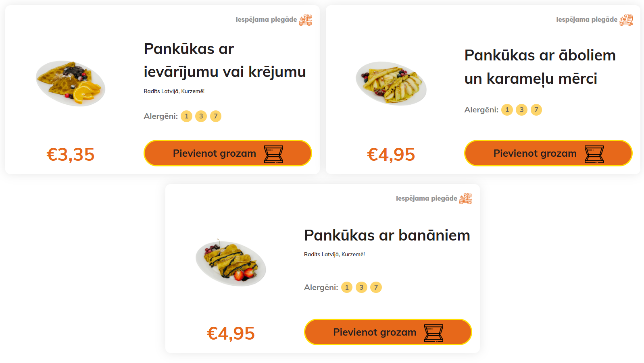Add Pankūkas ar ievārījumu vai krējumu to cart
Image resolution: width=644 pixels, height=363 pixels.
pos(227,153)
